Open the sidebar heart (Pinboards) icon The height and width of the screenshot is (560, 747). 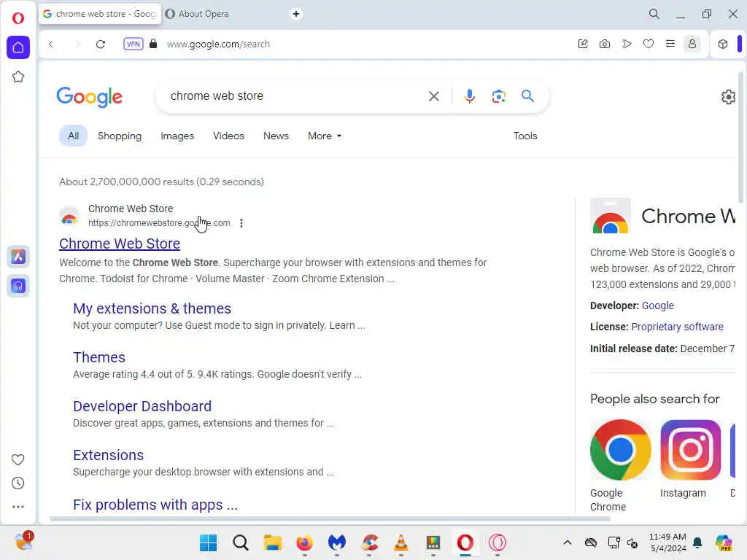pos(18,459)
